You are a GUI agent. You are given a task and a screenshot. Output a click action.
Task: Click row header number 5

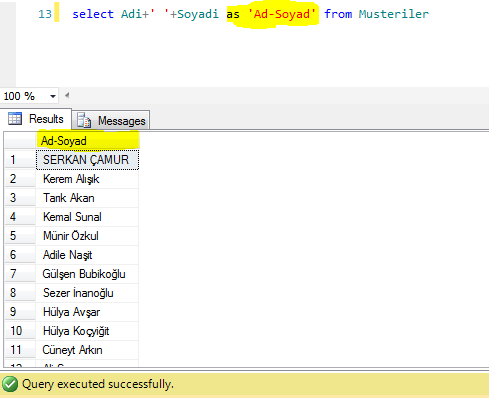[20, 236]
